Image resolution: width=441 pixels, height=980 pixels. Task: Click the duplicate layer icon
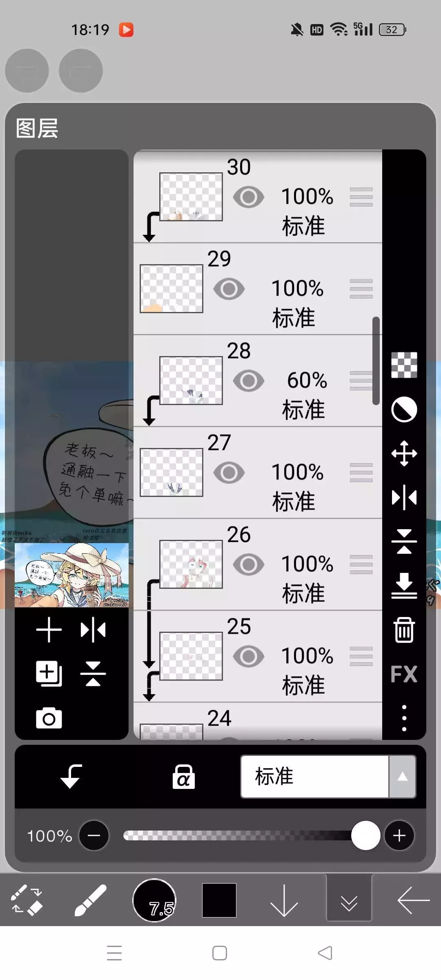49,674
